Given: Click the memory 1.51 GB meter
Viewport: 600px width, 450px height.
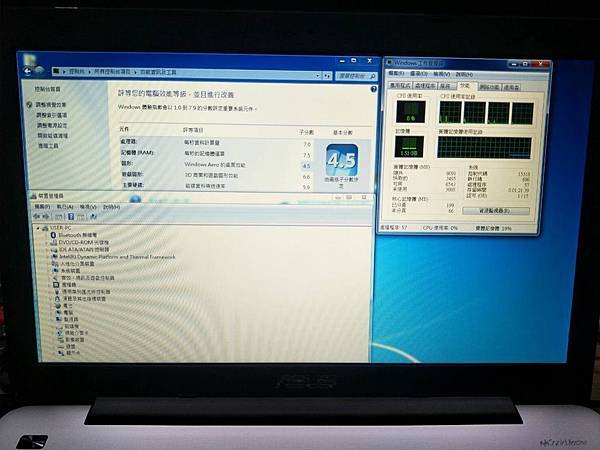Looking at the screenshot, I should [x=409, y=147].
